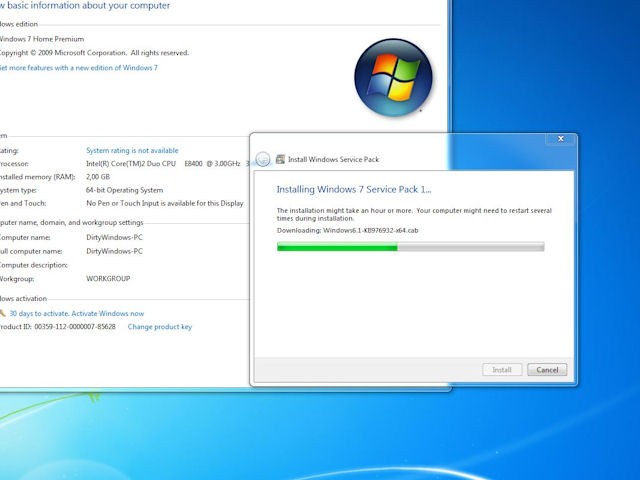Open 'System rating is not available' link
This screenshot has width=640, height=480.
point(132,151)
